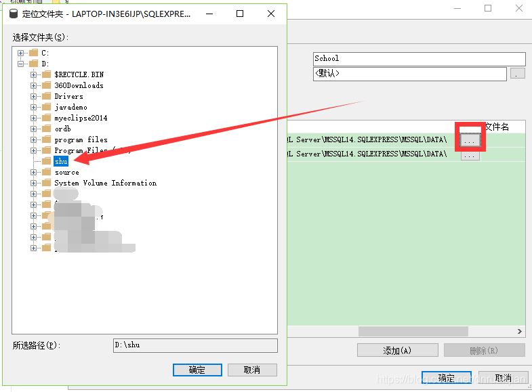Image resolution: width=532 pixels, height=392 pixels.
Task: Click the C: drive folder icon
Action: click(34, 53)
